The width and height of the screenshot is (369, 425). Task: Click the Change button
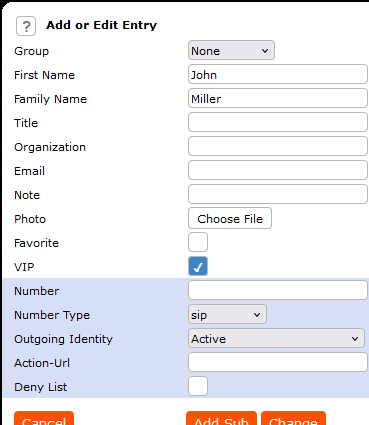pyautogui.click(x=293, y=419)
